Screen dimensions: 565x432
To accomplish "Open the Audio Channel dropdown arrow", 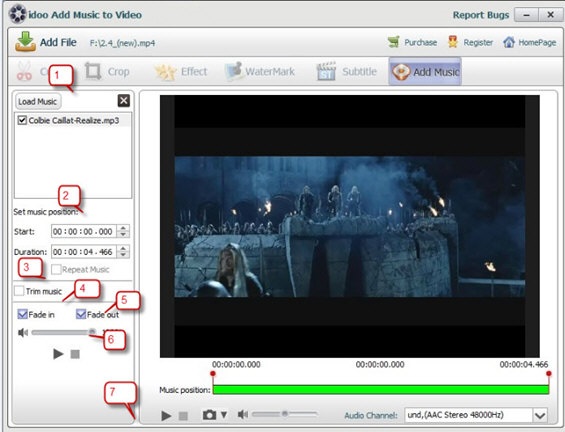I will point(540,415).
